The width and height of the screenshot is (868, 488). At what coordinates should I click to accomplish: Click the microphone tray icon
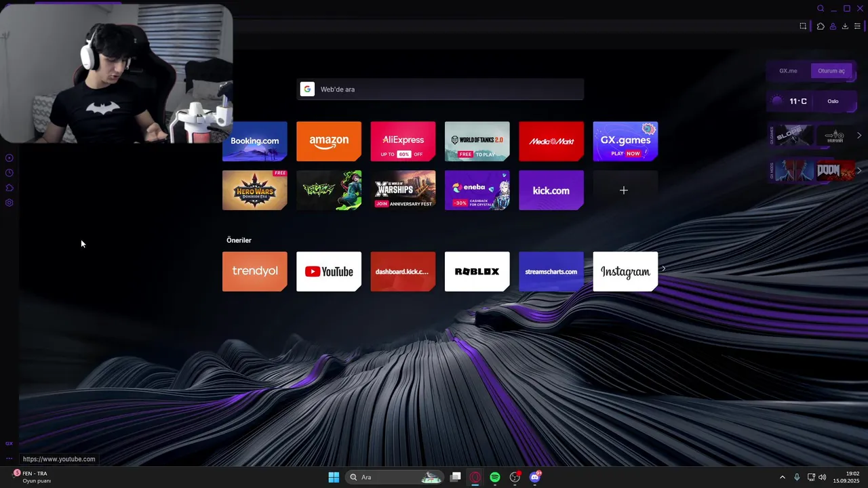pyautogui.click(x=797, y=477)
